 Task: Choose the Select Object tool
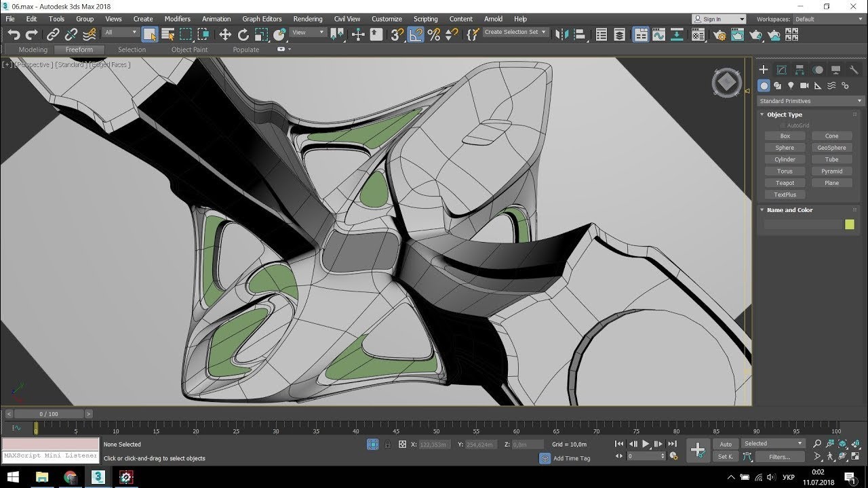click(150, 35)
